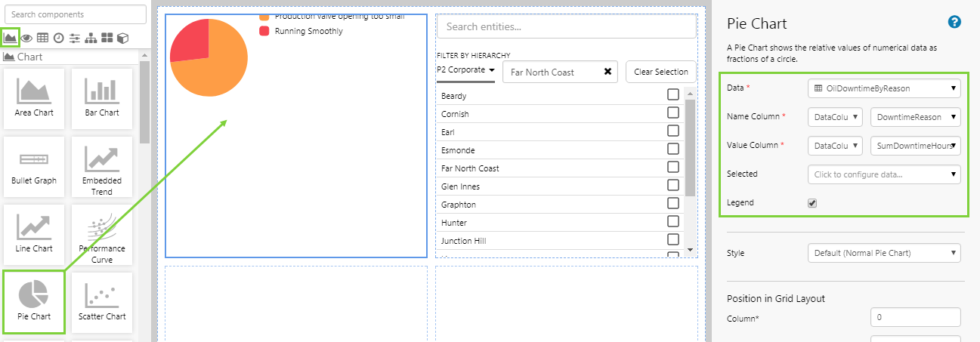Image resolution: width=980 pixels, height=342 pixels.
Task: Choose the Bar Chart component
Action: click(102, 98)
